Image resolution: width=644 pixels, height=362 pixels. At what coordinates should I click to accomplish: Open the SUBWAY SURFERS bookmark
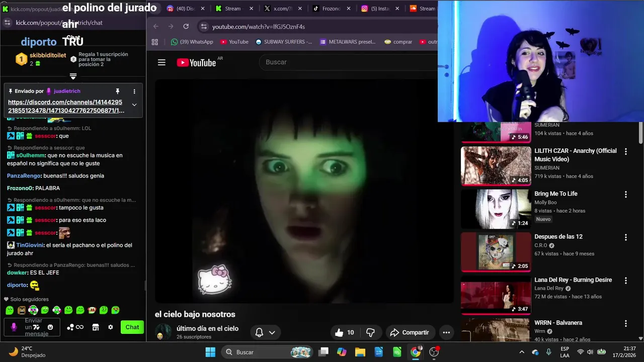pos(284,42)
